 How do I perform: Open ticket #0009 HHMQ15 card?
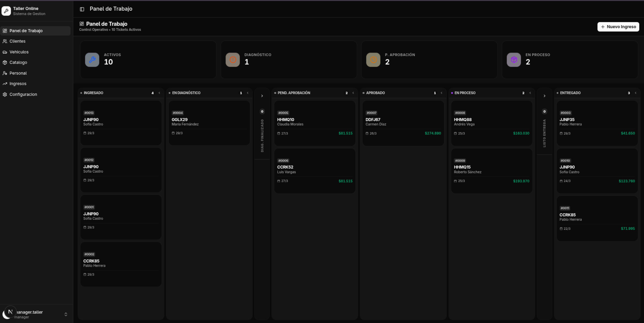pos(491,171)
